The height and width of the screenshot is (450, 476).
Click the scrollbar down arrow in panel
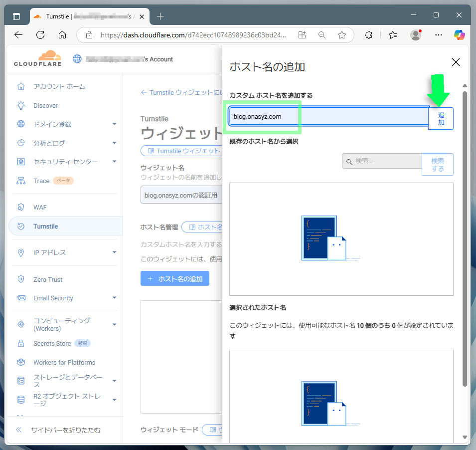(465, 437)
